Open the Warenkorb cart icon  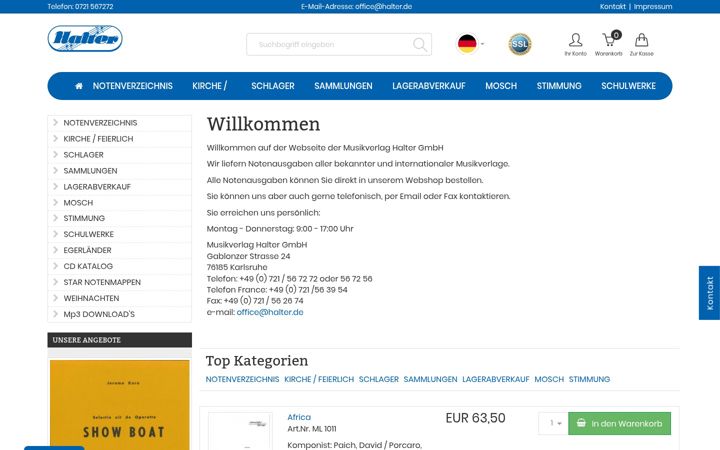(x=608, y=45)
